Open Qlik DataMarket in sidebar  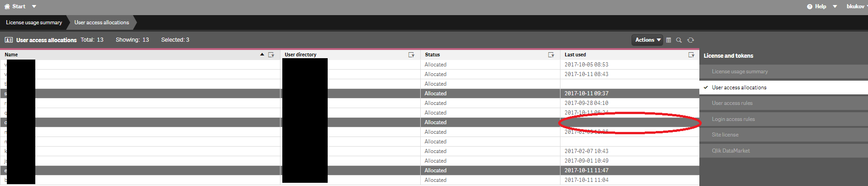731,151
